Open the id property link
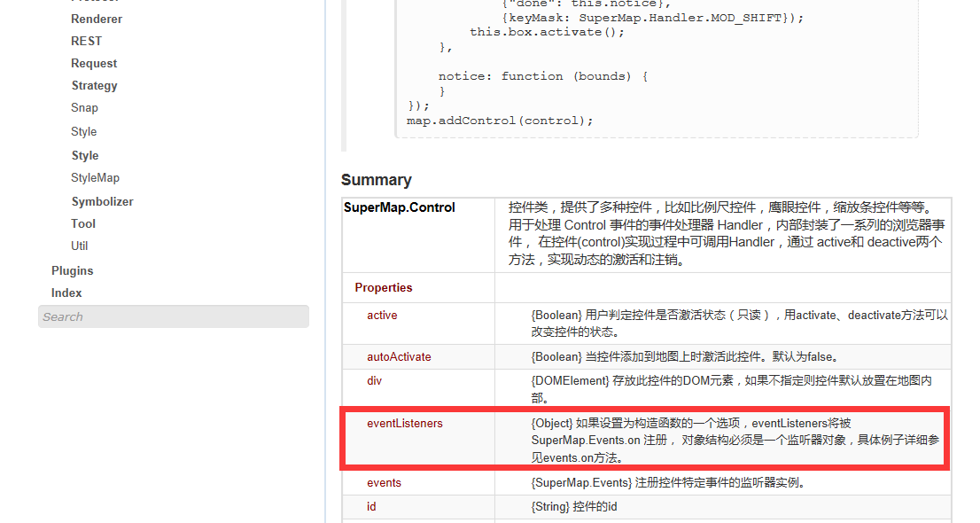Screen dimensions: 980x523 click(x=371, y=507)
